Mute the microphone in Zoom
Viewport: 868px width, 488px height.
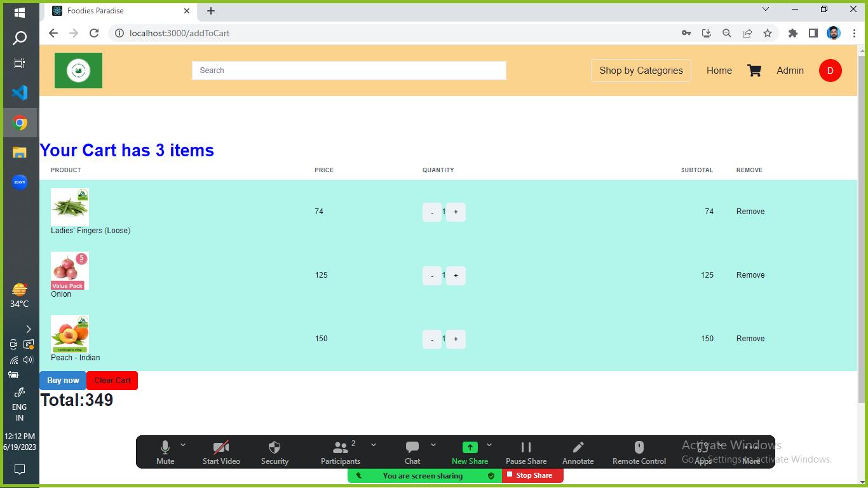click(x=165, y=452)
